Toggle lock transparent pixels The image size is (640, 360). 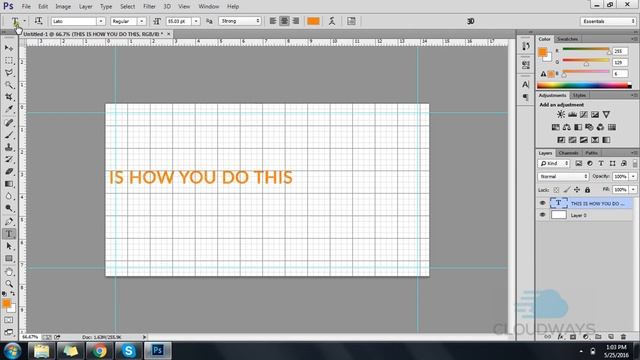[x=556, y=190]
